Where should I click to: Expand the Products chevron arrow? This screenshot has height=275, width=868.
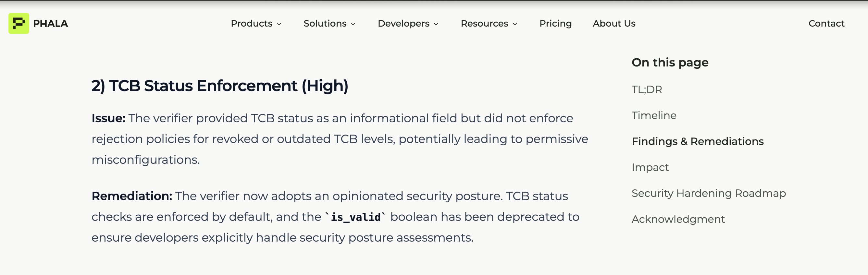(279, 24)
